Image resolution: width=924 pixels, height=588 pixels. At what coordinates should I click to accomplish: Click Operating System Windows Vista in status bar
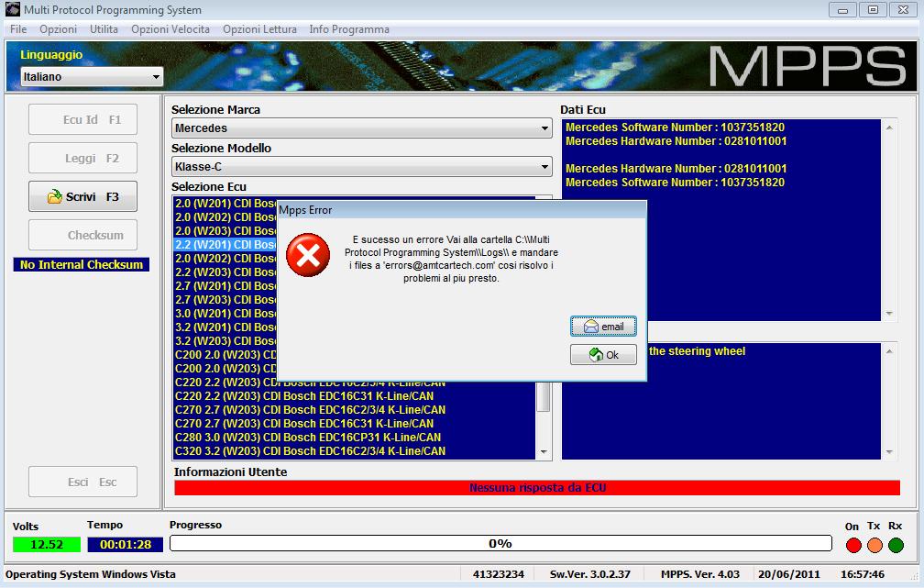(90, 574)
